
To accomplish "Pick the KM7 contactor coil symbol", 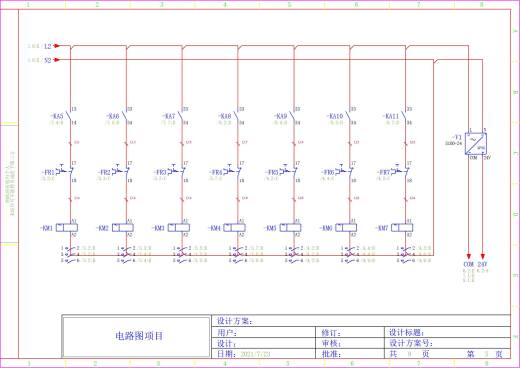I will coord(402,228).
